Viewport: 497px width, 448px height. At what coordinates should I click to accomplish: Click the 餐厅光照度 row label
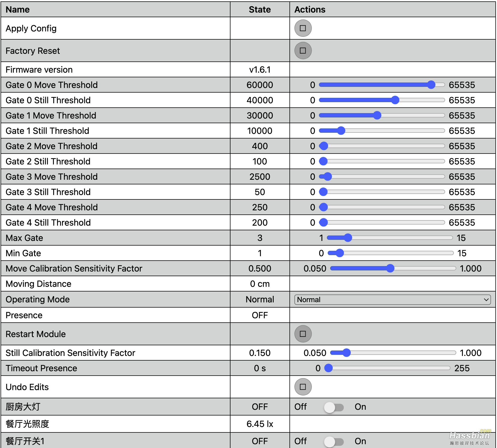pos(27,424)
